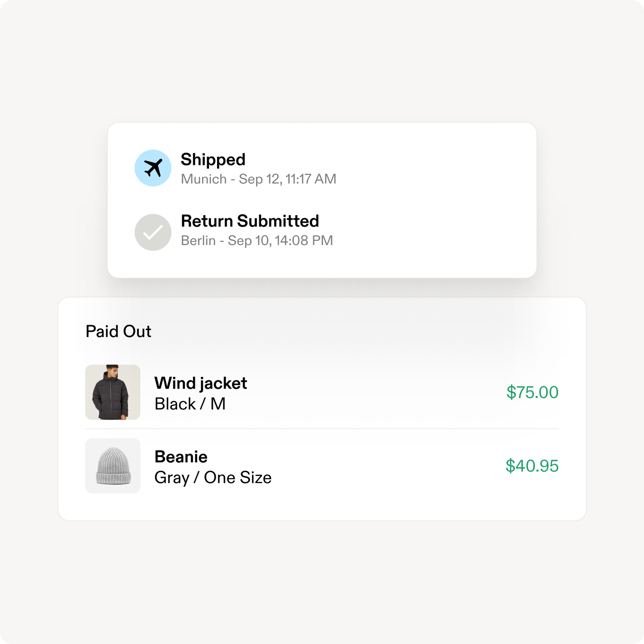Click the airplane Shipped status icon
The height and width of the screenshot is (644, 644).
tap(153, 168)
